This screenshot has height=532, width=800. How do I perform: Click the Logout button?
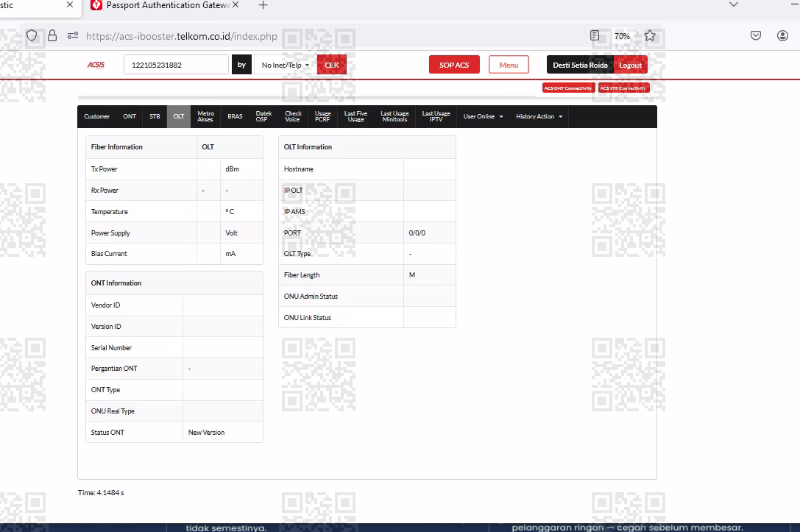[x=630, y=65]
